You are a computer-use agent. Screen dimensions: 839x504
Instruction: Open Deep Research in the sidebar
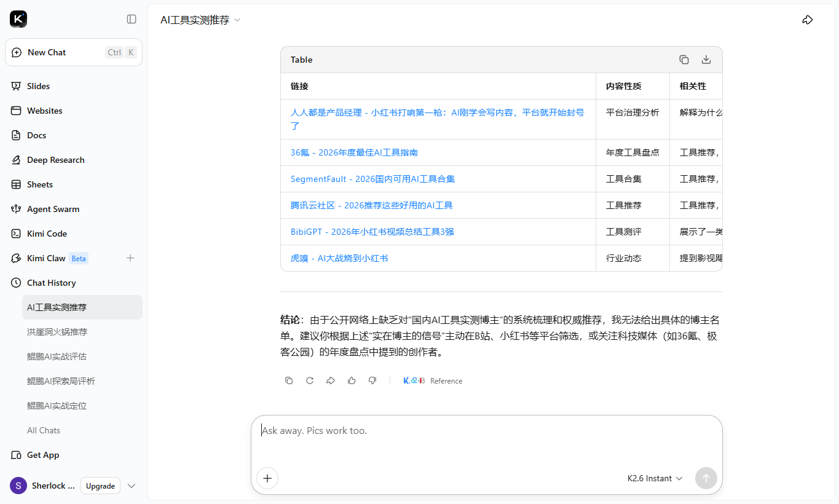click(x=74, y=160)
